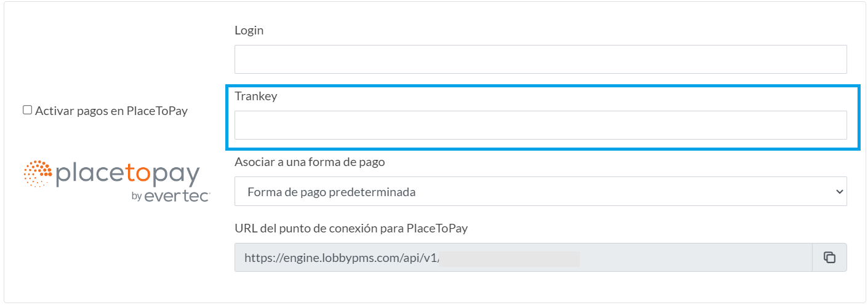Image resolution: width=868 pixels, height=305 pixels.
Task: Click the 'Asociar a una forma de pago' label
Action: pyautogui.click(x=310, y=162)
